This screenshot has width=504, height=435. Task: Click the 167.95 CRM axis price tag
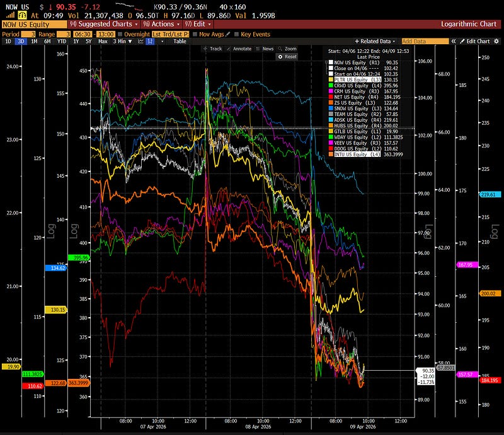coord(467,265)
